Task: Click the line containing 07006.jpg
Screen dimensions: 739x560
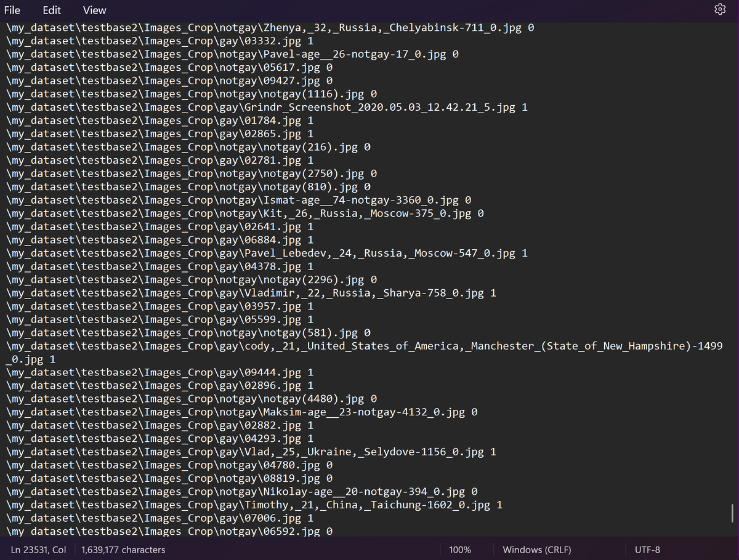Action: [160, 518]
